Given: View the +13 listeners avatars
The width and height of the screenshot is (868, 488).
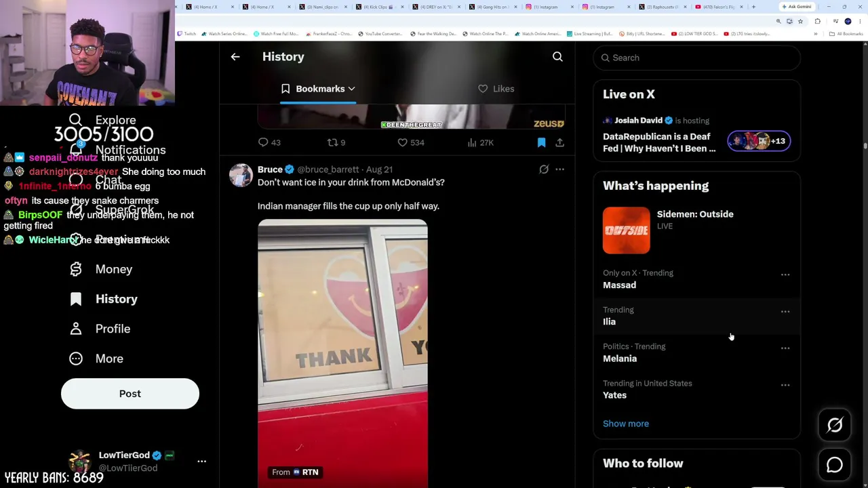Looking at the screenshot, I should [x=759, y=141].
